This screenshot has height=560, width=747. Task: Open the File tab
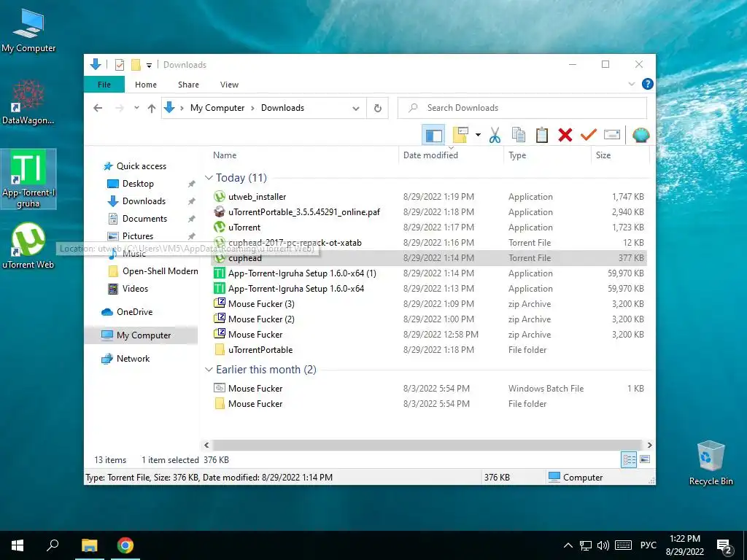104,85
